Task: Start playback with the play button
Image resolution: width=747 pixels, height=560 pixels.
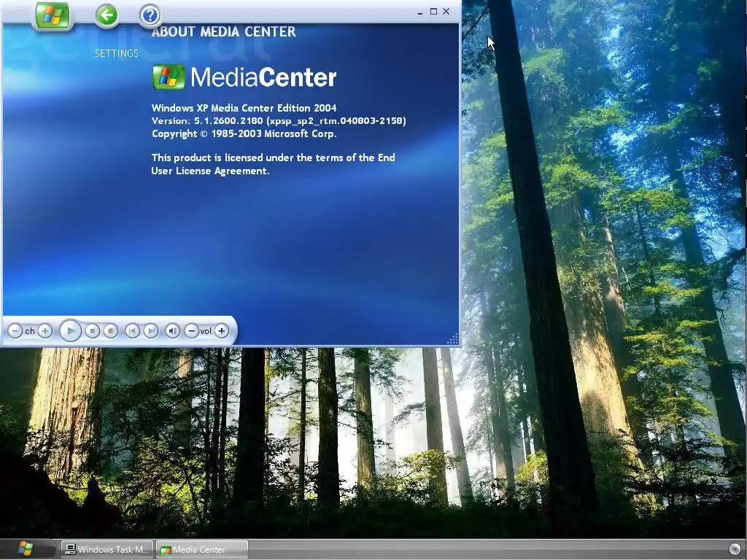Action: [x=71, y=330]
